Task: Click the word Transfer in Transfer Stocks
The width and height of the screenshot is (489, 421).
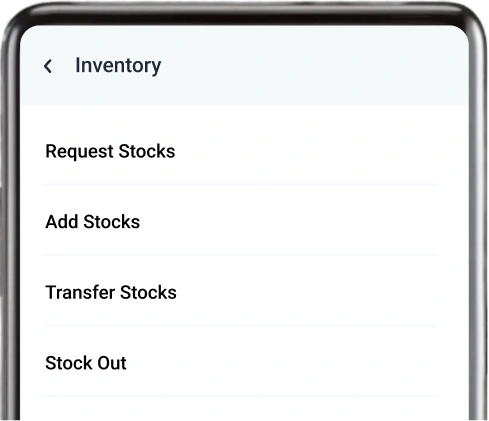Action: 80,292
